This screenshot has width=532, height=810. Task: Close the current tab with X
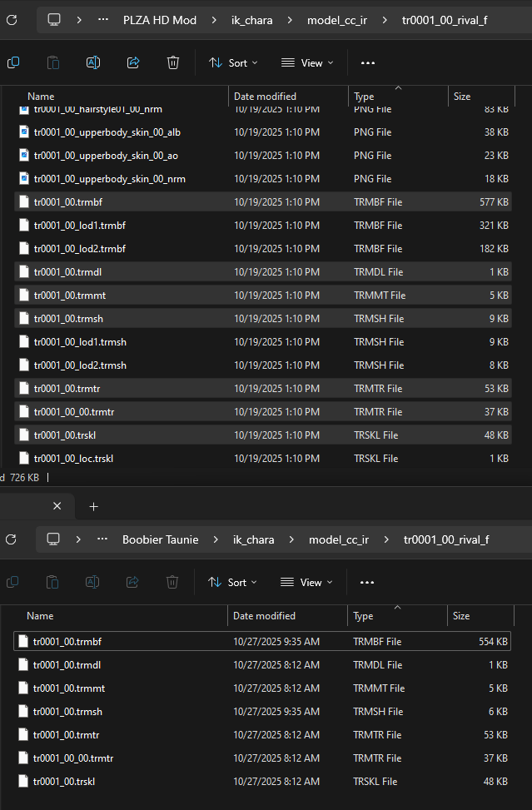point(57,506)
